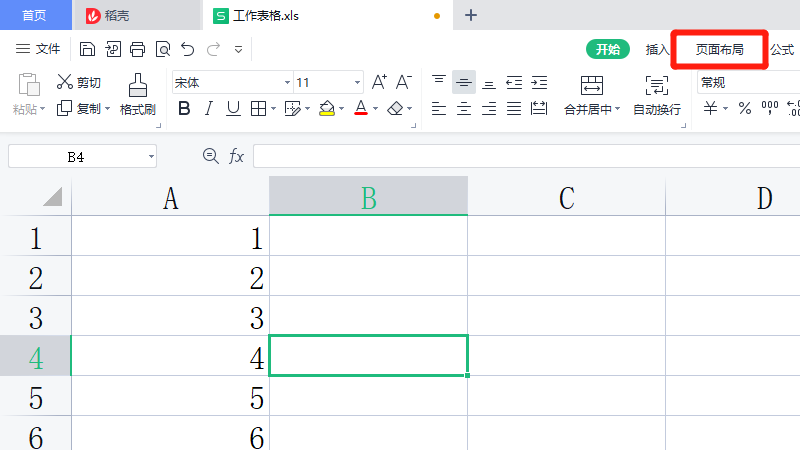
Task: Click the Print icon
Action: point(137,49)
